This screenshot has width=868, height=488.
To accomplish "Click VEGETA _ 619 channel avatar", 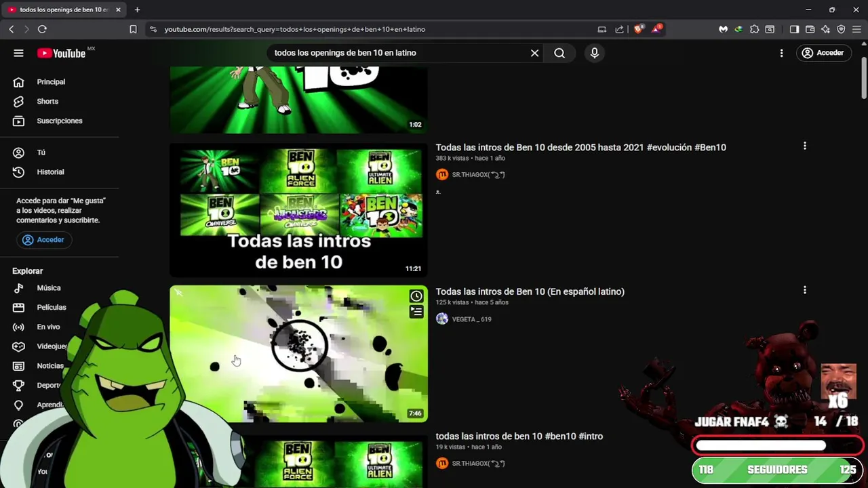I will 442,319.
